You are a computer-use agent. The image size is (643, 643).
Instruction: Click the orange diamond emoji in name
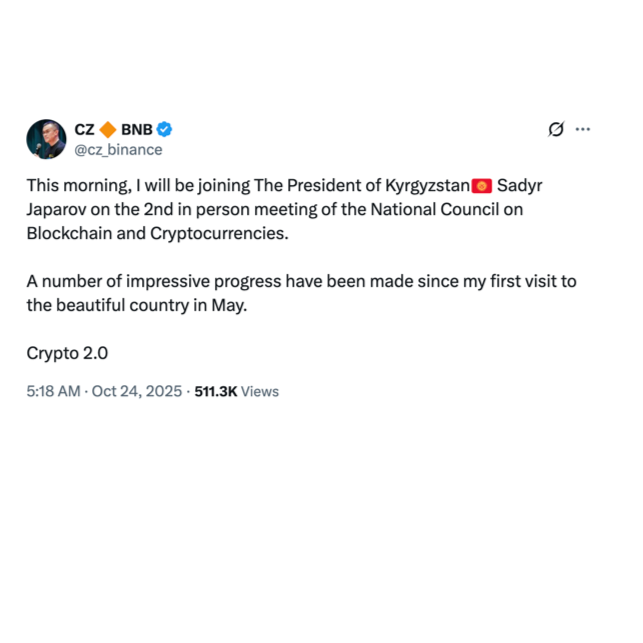point(108,129)
